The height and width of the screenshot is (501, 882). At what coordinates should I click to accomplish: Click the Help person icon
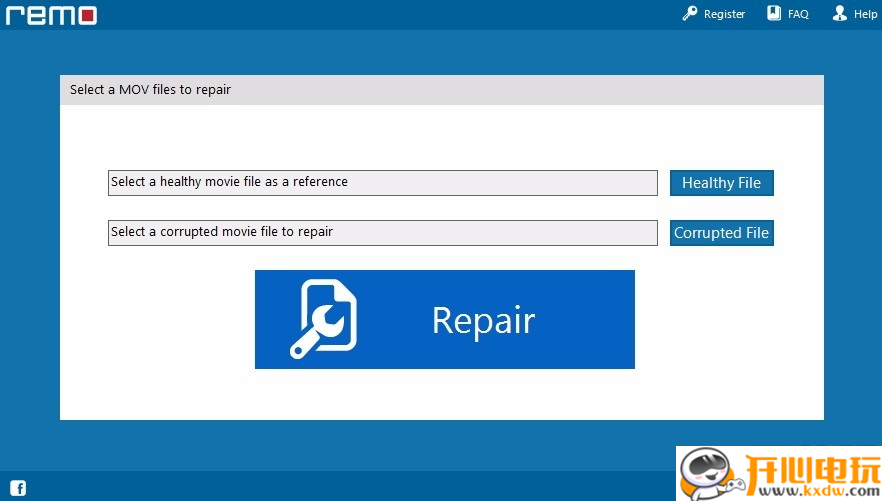(839, 13)
